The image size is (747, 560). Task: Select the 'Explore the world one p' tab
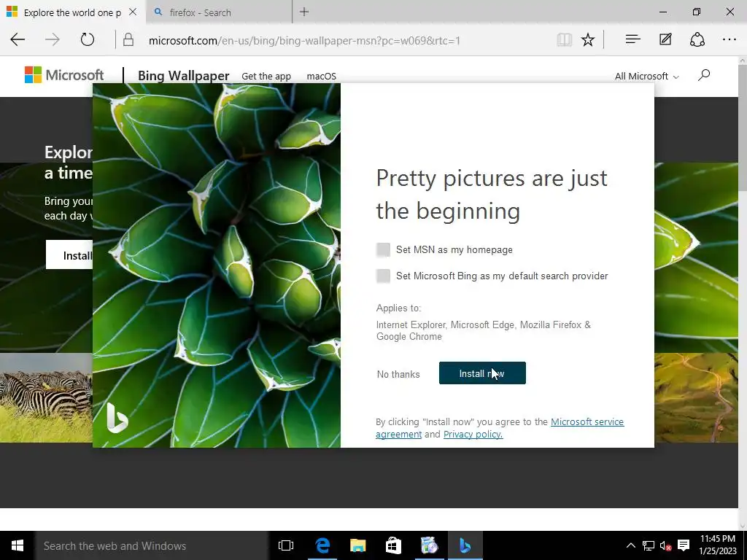tap(71, 12)
